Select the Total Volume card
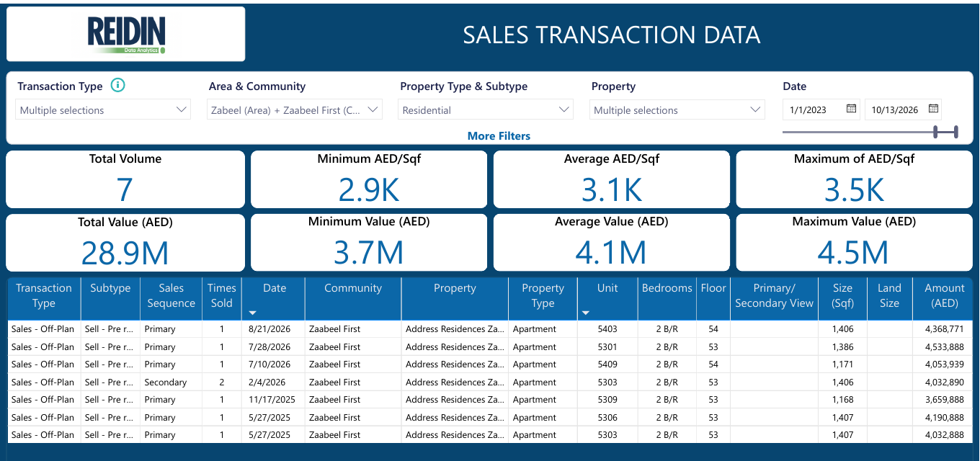The width and height of the screenshot is (980, 461). click(x=125, y=179)
